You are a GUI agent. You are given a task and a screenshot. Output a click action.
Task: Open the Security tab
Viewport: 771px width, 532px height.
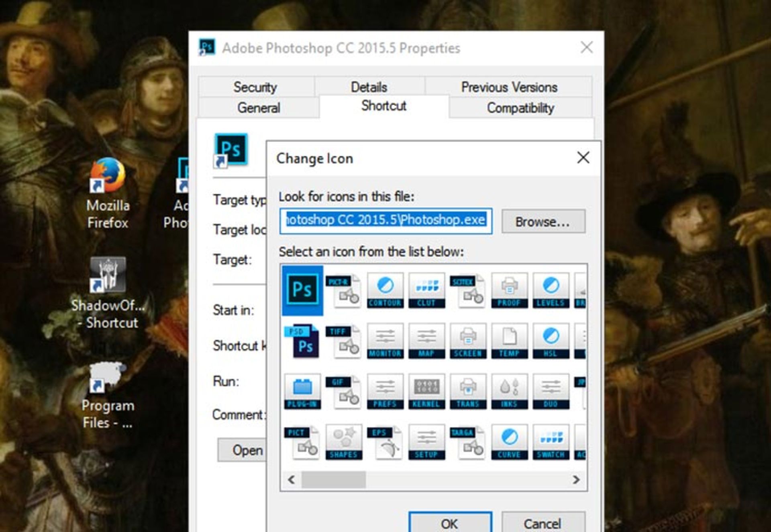256,87
